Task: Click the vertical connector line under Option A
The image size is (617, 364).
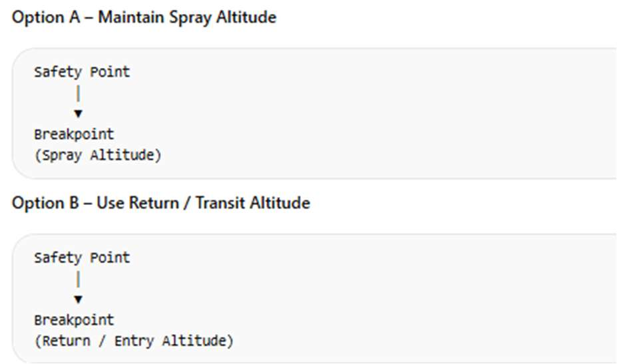Action: click(79, 94)
